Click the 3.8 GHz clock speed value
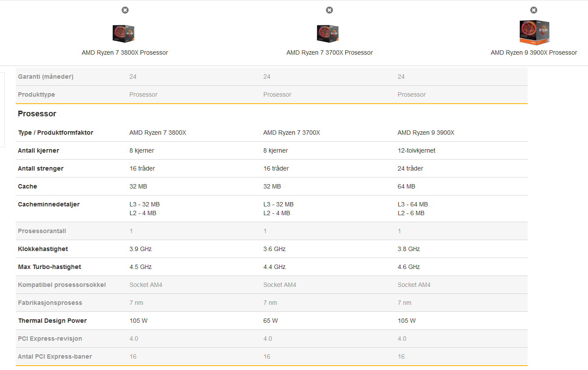The height and width of the screenshot is (370, 588). 409,249
